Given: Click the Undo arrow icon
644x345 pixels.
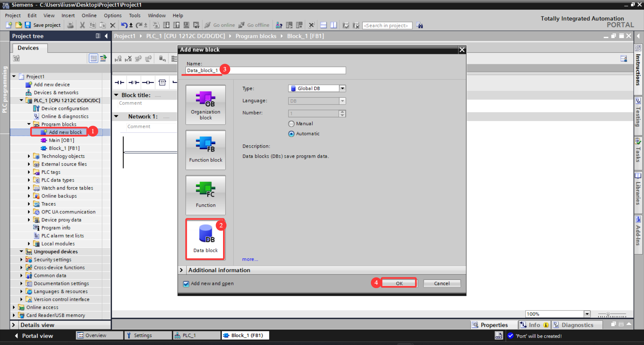Looking at the screenshot, I should point(124,25).
